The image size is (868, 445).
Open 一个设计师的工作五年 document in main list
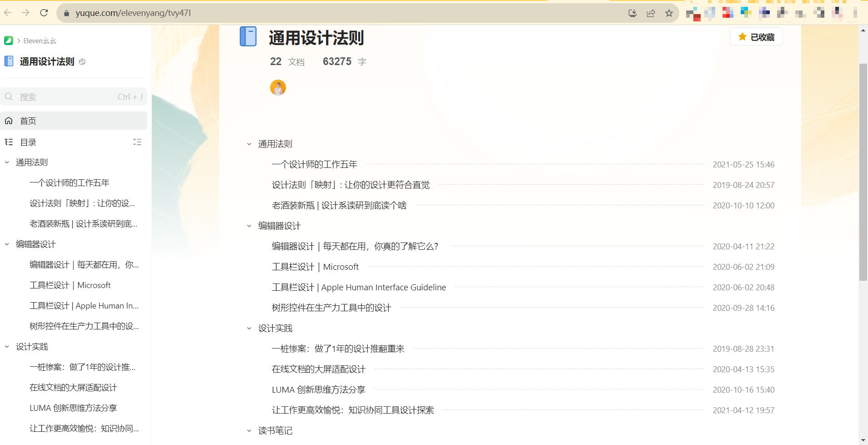coord(315,165)
